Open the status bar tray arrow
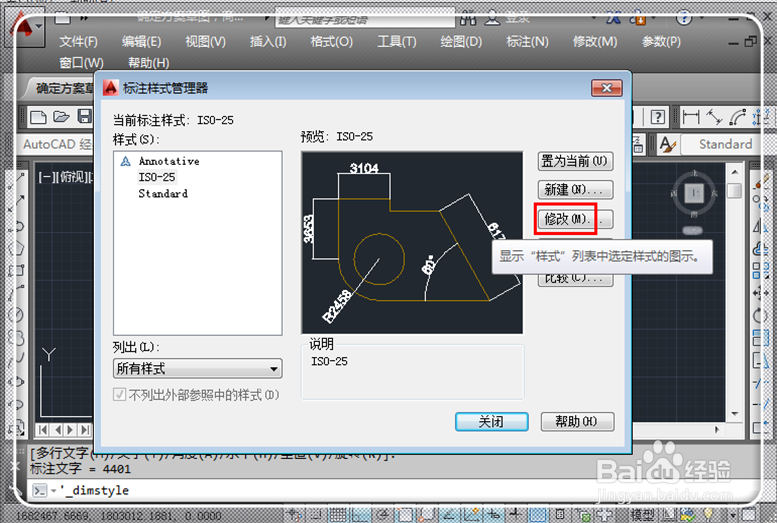Screen dimensions: 777x523 point(733,515)
